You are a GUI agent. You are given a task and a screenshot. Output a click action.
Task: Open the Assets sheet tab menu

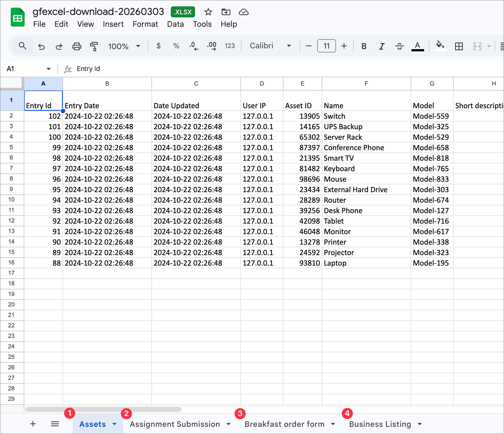coord(114,424)
